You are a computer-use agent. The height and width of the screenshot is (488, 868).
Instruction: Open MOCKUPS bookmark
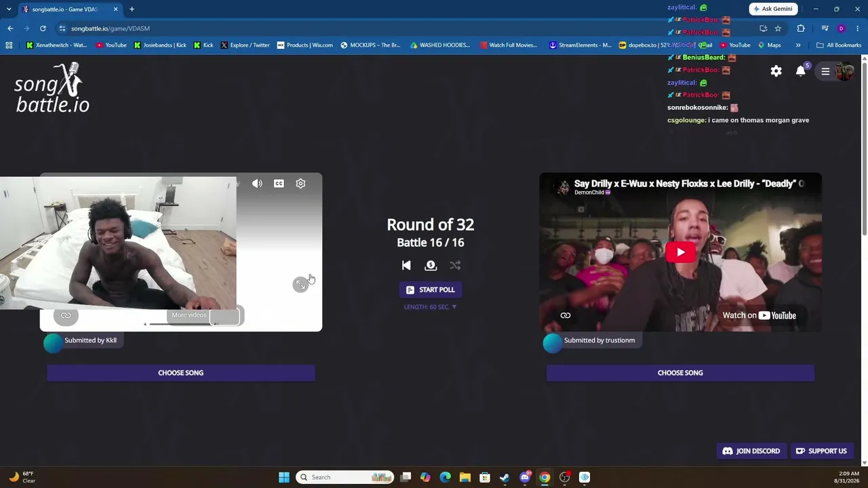pyautogui.click(x=370, y=45)
